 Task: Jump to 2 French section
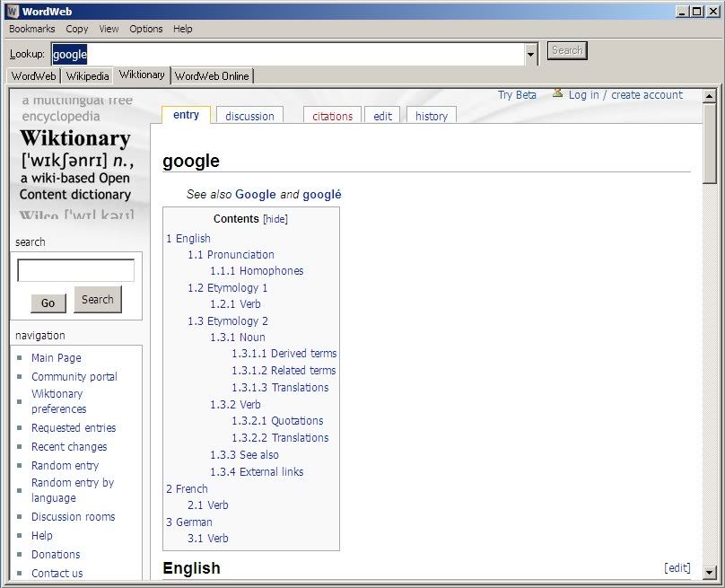click(x=187, y=488)
